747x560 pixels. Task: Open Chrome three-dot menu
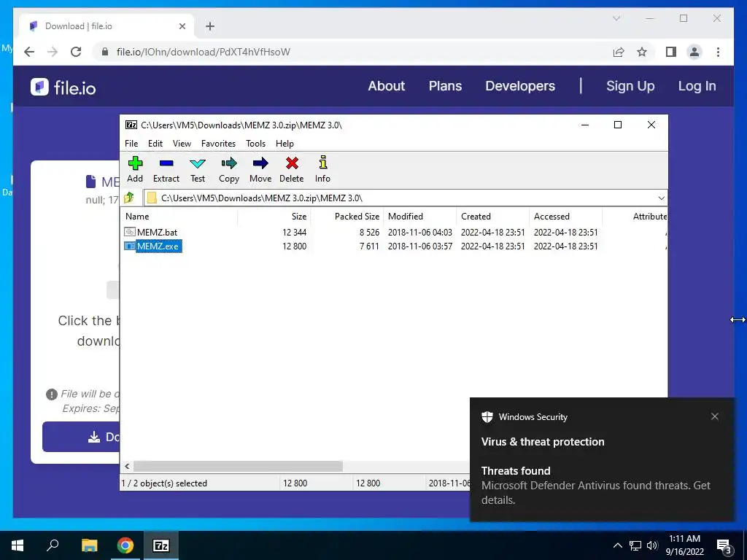pos(718,52)
